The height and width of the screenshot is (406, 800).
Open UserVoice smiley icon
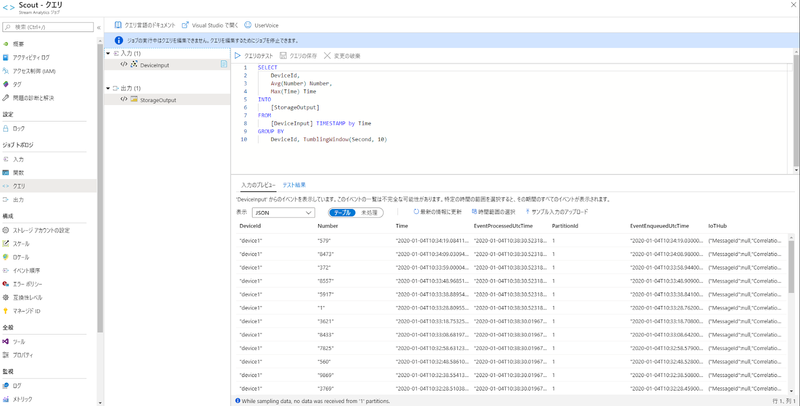tap(248, 24)
